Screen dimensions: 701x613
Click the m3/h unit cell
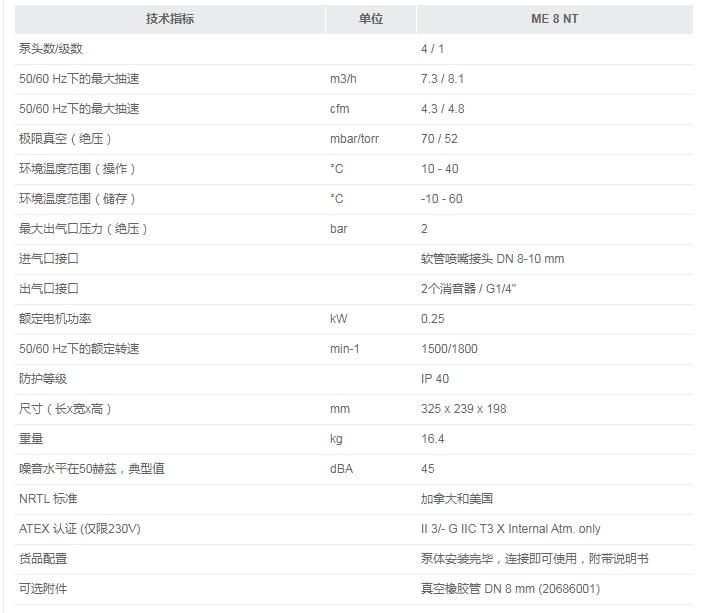coord(343,79)
